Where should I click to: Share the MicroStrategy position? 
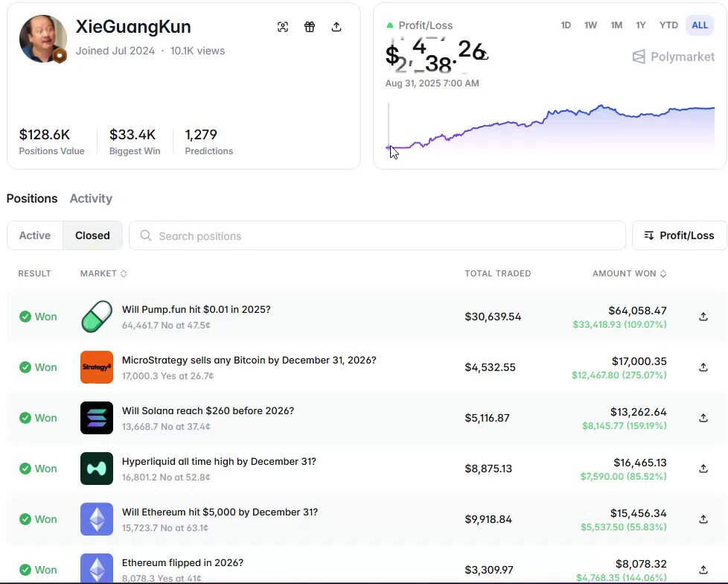(703, 367)
